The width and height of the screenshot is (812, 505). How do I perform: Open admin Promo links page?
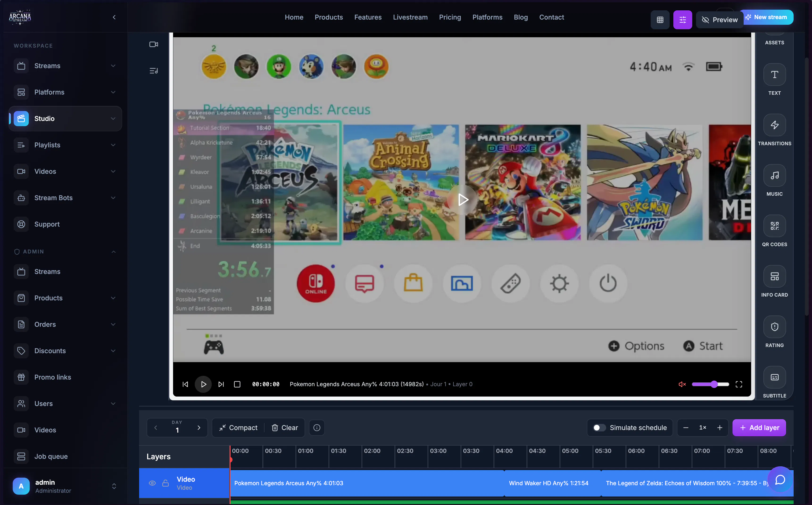tap(65, 377)
